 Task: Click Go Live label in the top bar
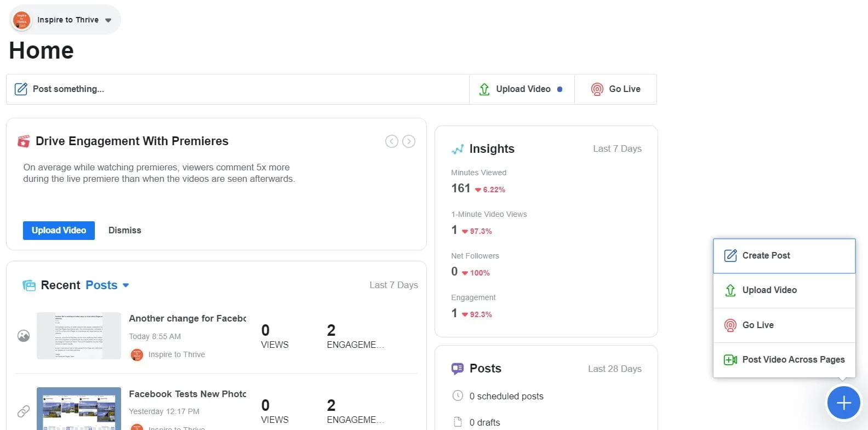point(625,89)
